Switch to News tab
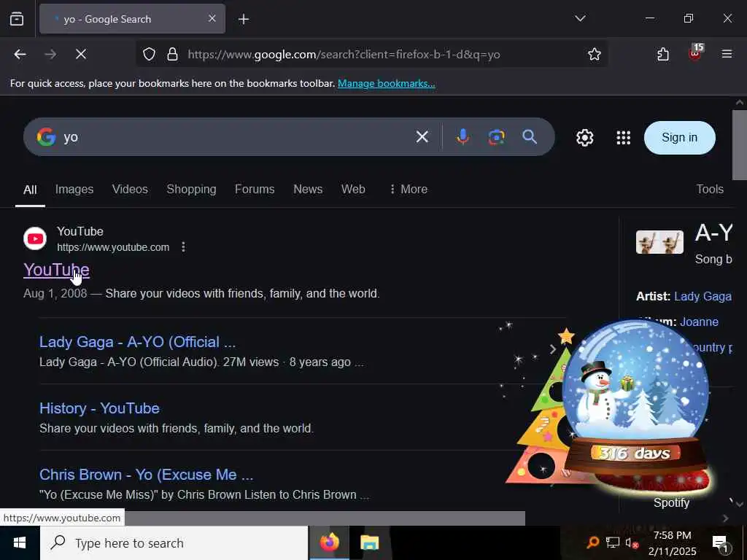747x560 pixels. point(308,189)
